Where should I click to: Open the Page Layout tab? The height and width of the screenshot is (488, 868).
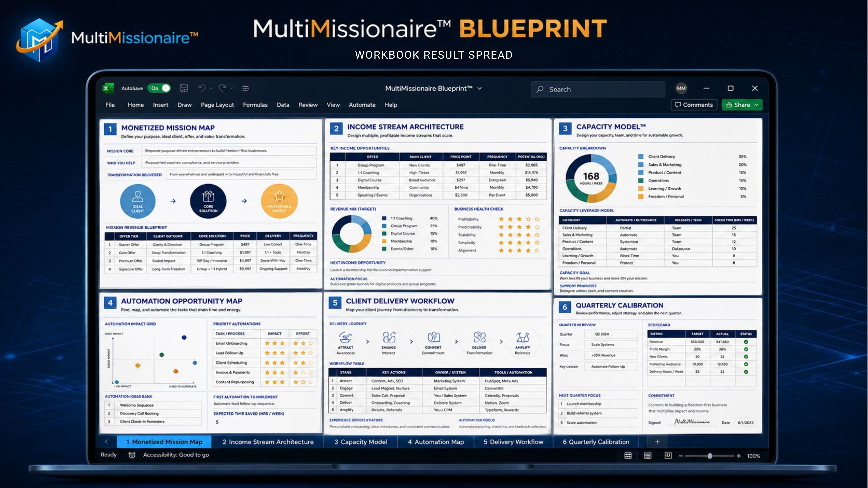[217, 105]
